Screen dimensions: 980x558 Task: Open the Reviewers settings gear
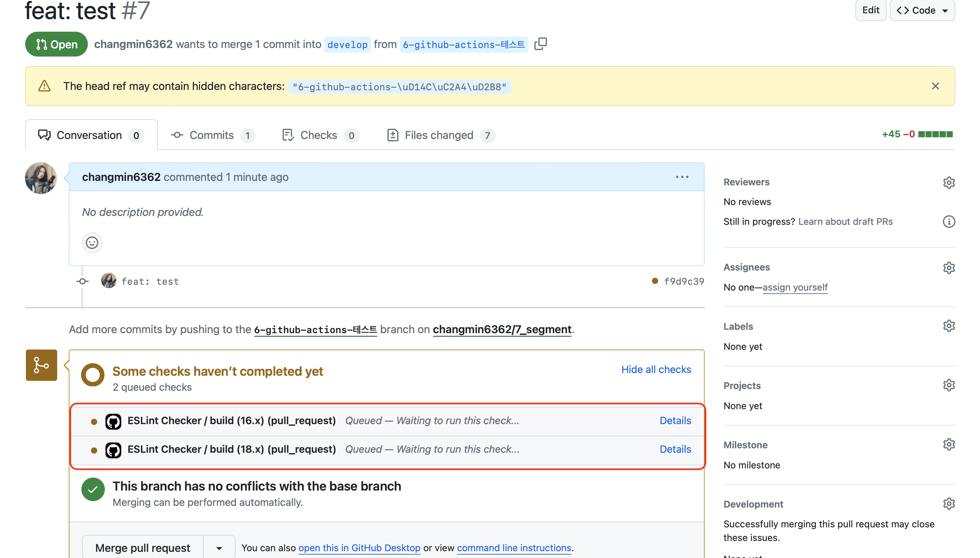pyautogui.click(x=949, y=183)
